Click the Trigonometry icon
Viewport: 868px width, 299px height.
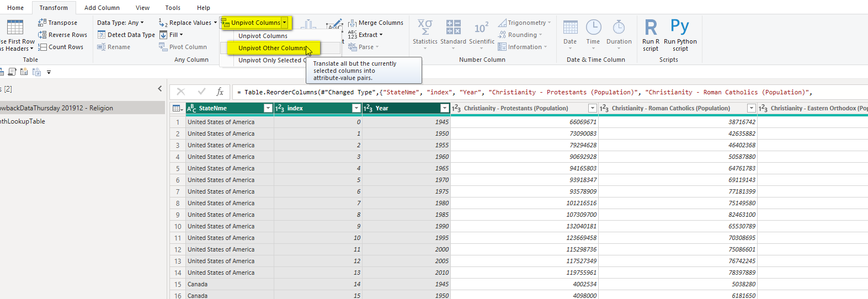coord(502,23)
